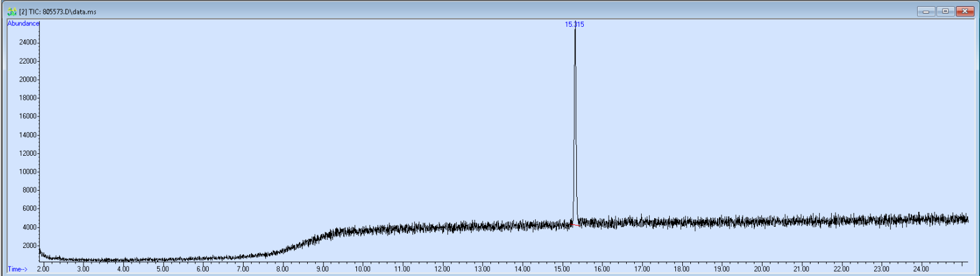The height and width of the screenshot is (276, 980).
Task: Click the 22.00 time axis label
Action: (841, 269)
